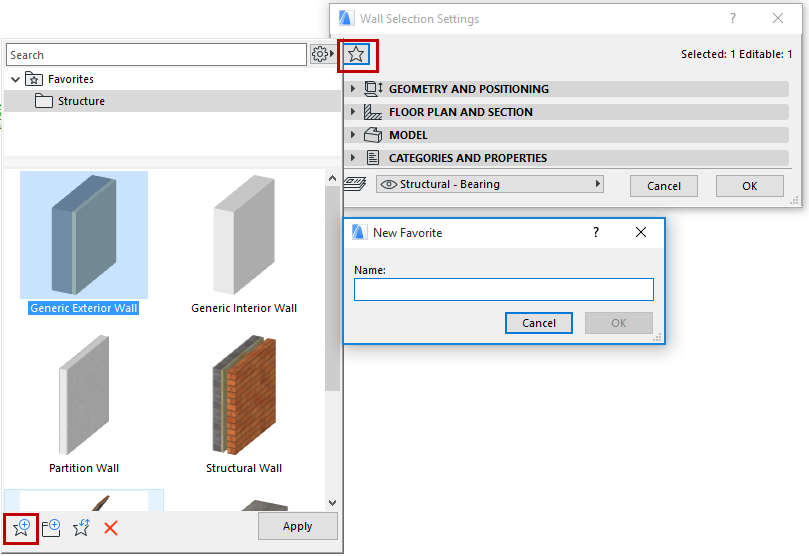Click the Model panel icon
809x556 pixels.
373,135
